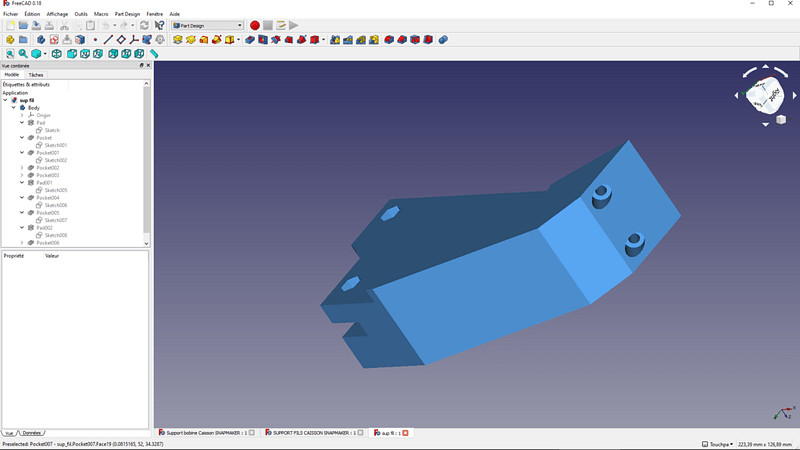This screenshot has height=450, width=800.
Task: Click the refresh/recompute icon
Action: coord(144,26)
